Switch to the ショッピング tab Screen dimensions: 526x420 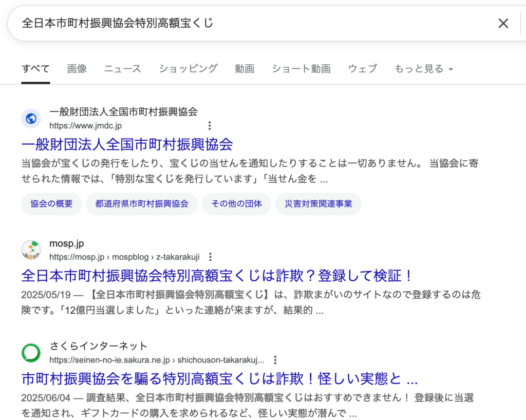click(188, 69)
